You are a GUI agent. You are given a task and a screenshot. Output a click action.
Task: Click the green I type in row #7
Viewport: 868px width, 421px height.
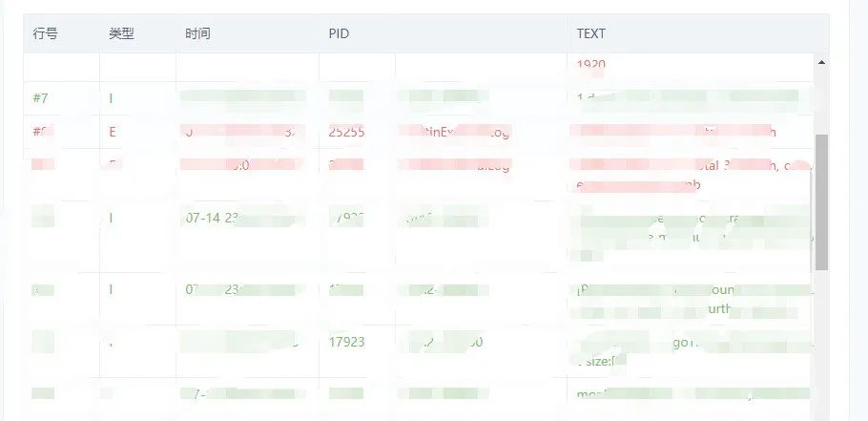pos(111,98)
